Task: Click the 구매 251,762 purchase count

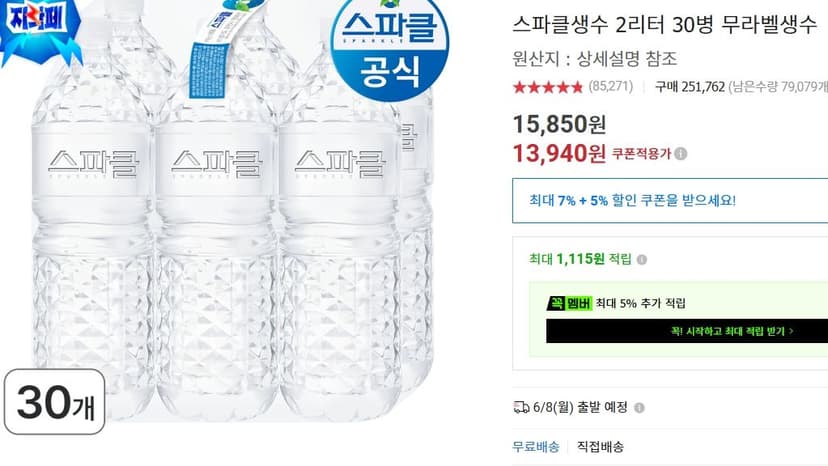Action: (690, 87)
